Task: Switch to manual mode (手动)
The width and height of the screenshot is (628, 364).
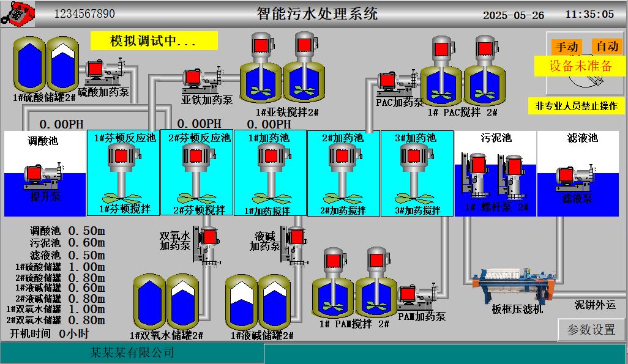Action: tap(564, 46)
